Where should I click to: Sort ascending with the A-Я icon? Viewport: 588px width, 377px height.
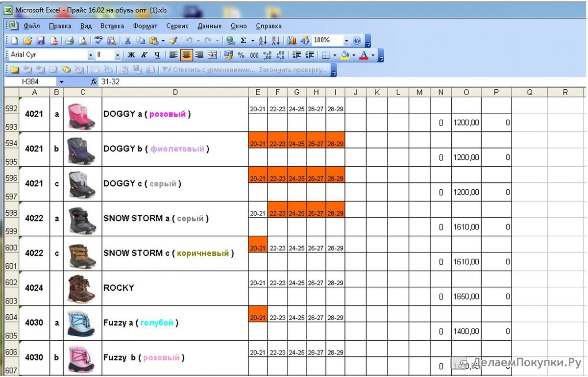[x=262, y=41]
